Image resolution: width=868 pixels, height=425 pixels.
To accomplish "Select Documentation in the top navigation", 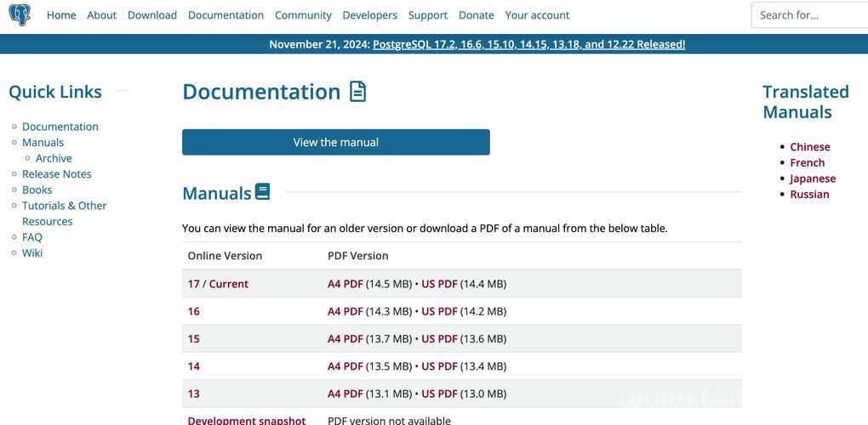I will (226, 15).
